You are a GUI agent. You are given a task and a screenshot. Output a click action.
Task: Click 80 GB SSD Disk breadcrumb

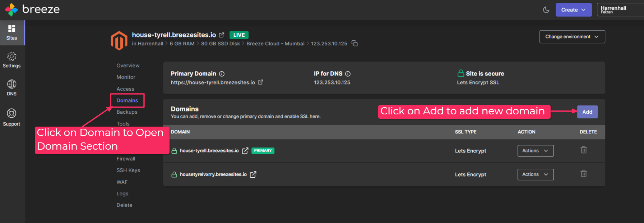(x=221, y=44)
